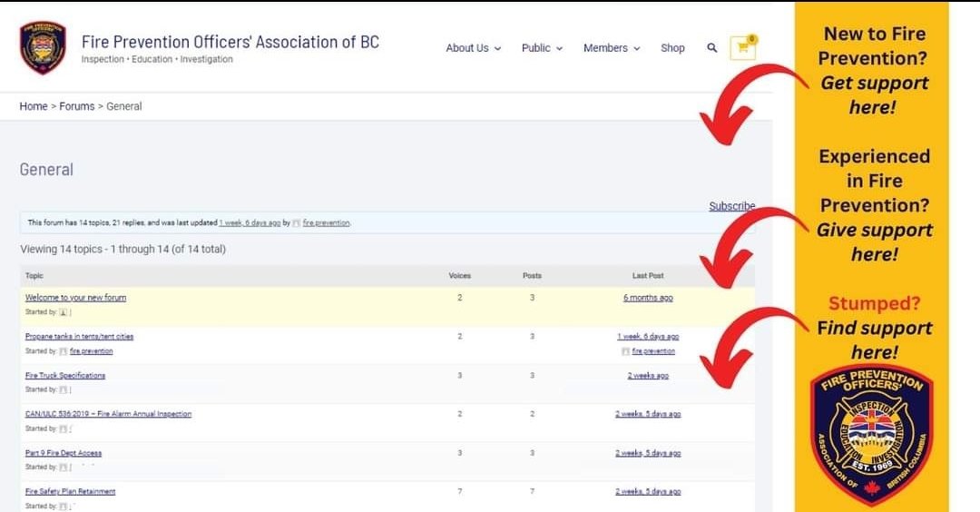Open topic Propane tanks in tents/tent cities
This screenshot has height=512, width=980.
(x=79, y=336)
